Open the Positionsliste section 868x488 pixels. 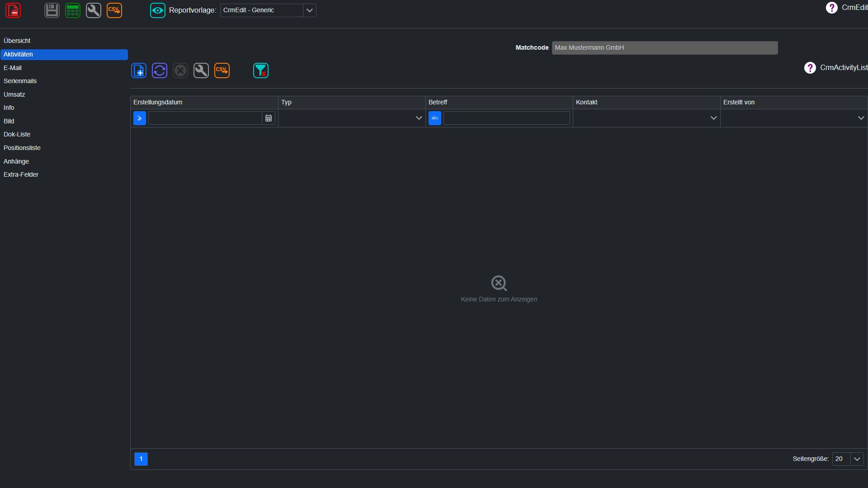[64, 148]
